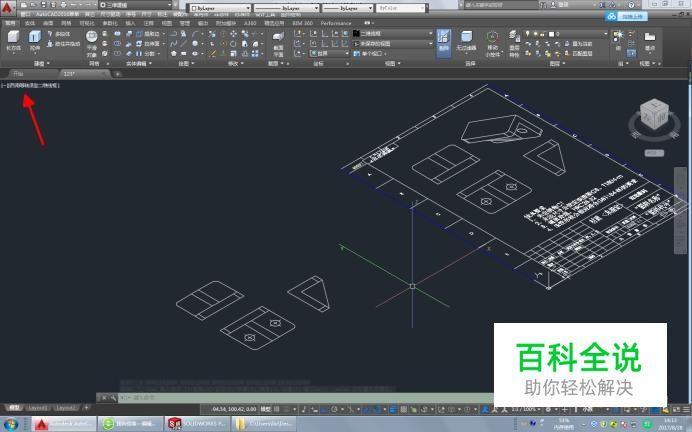Toggle the MODEL space button in status bar

coord(266,409)
